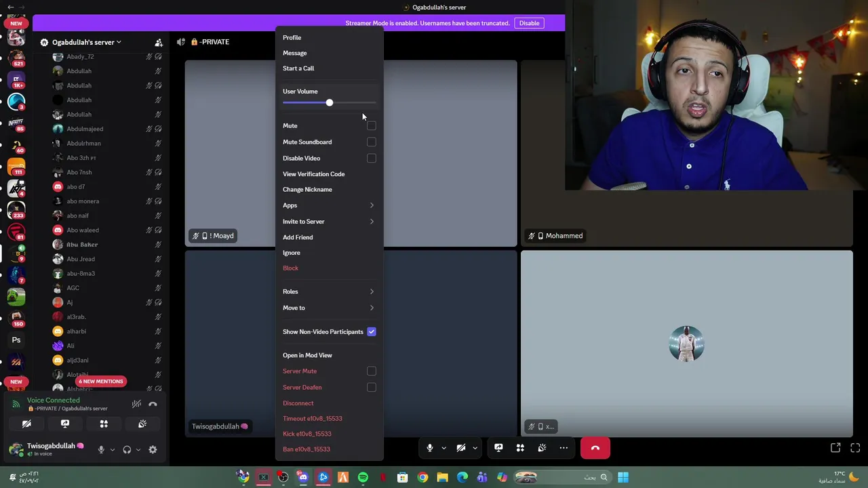The image size is (868, 488).
Task: Toggle camera in the bottom call bar
Action: [461, 448]
